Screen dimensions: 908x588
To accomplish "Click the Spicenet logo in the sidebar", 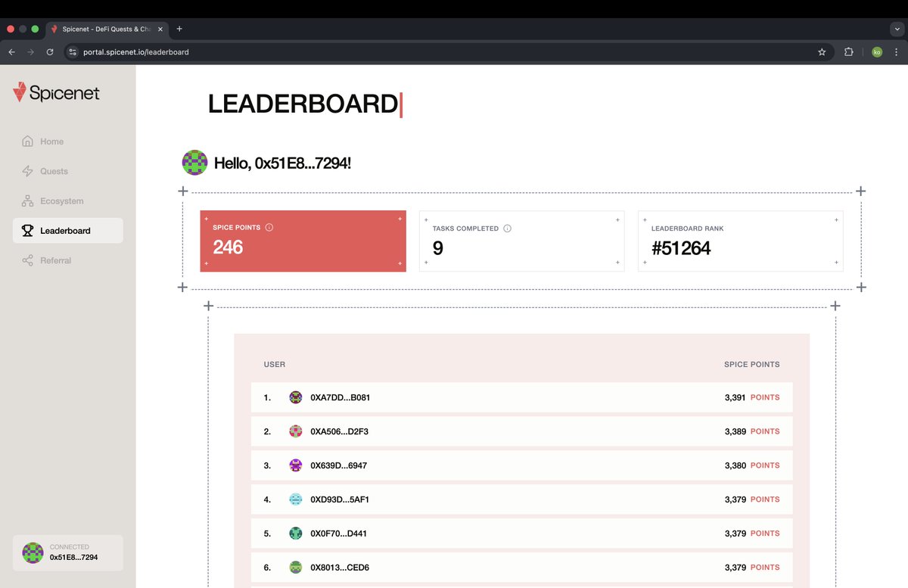I will [x=57, y=93].
